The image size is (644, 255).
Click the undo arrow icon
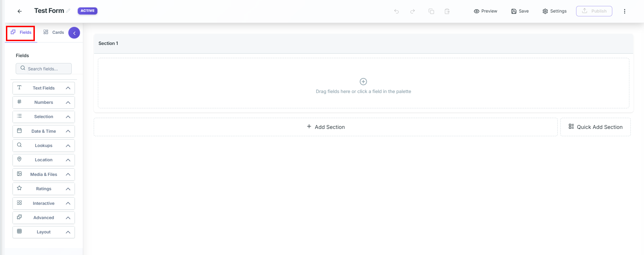(x=396, y=11)
